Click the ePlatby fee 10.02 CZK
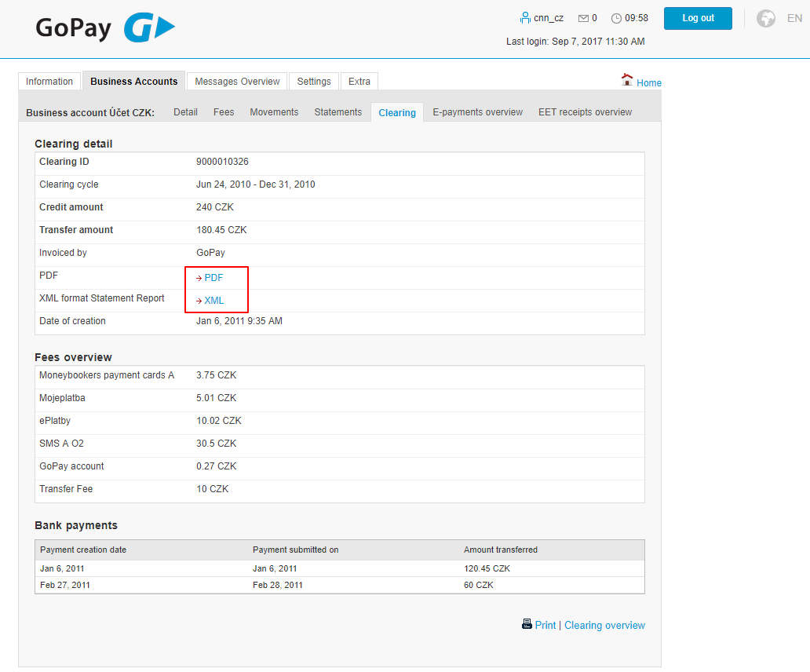Image resolution: width=810 pixels, height=672 pixels. click(x=219, y=421)
